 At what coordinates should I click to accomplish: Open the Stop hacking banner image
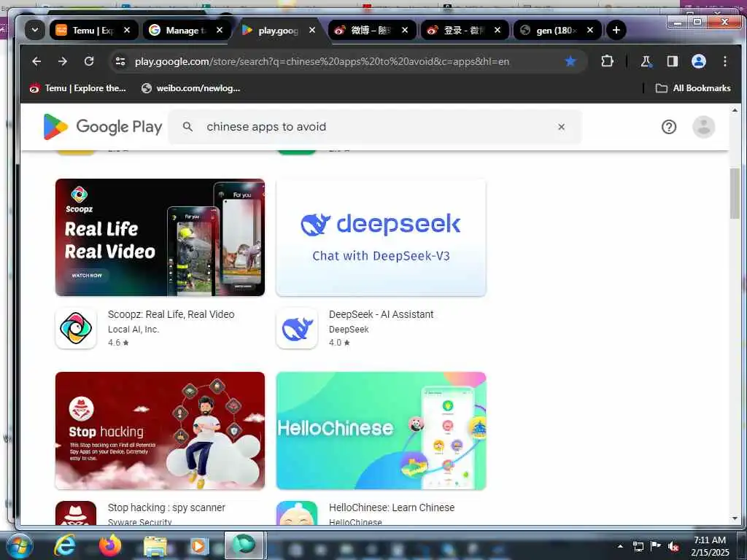point(160,430)
